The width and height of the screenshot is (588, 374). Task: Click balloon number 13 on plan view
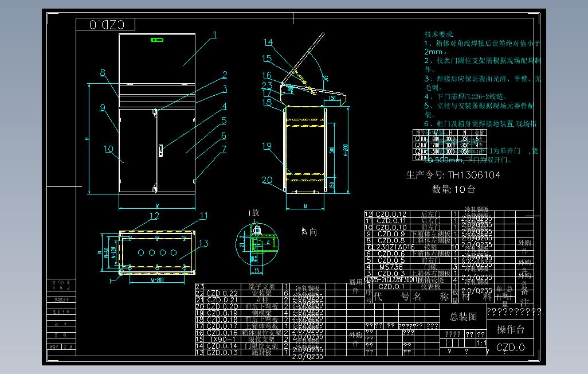click(x=203, y=243)
